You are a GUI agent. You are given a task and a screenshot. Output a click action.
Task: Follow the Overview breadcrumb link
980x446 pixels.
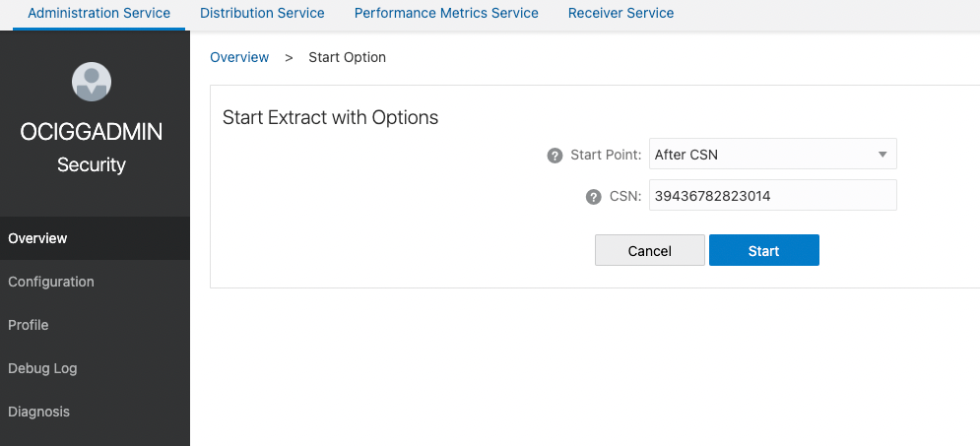click(x=239, y=57)
